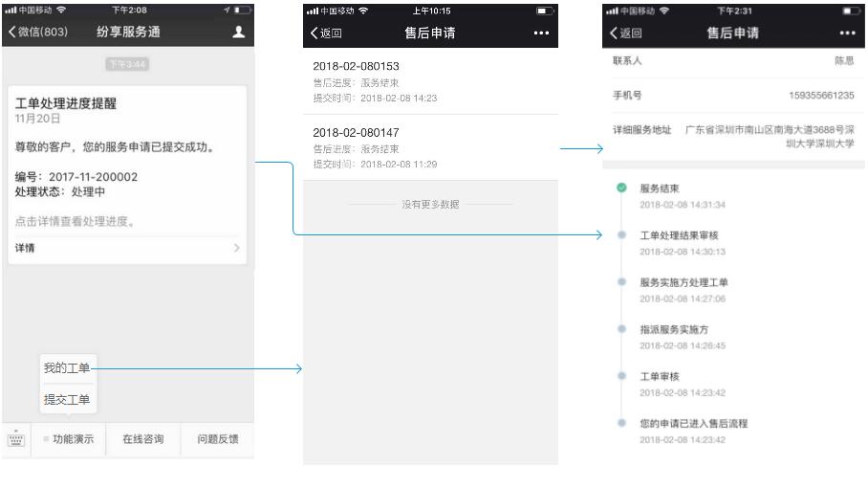Expand the 功能演示 bottom menu
This screenshot has width=868, height=487.
[68, 440]
